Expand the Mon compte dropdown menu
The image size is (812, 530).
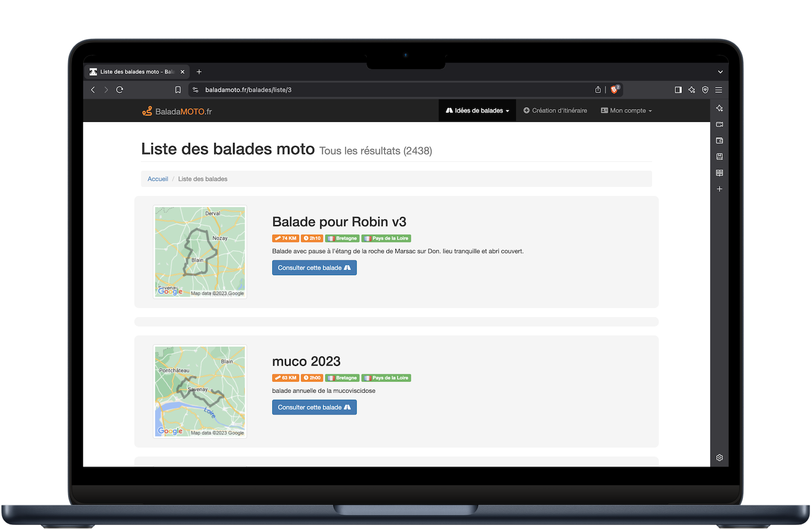coord(626,111)
